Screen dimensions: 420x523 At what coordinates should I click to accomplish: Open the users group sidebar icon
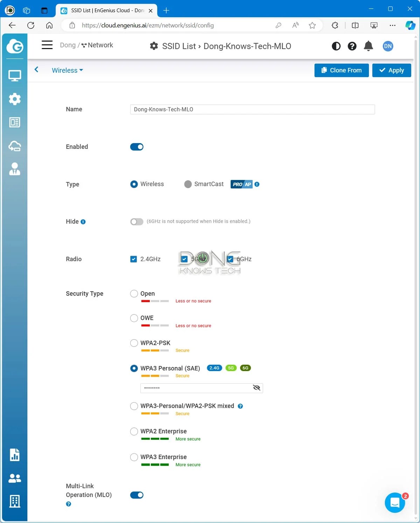(15, 478)
